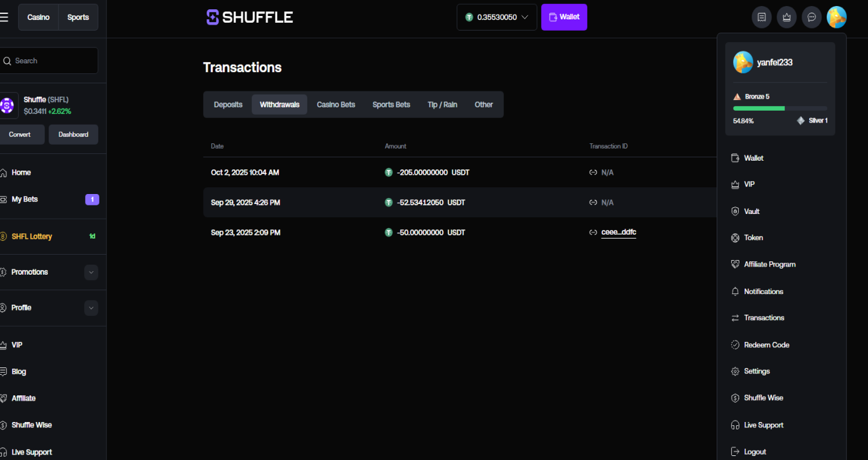Open transaction ID ceee...ddfc link
Image resolution: width=868 pixels, height=460 pixels.
click(x=619, y=233)
